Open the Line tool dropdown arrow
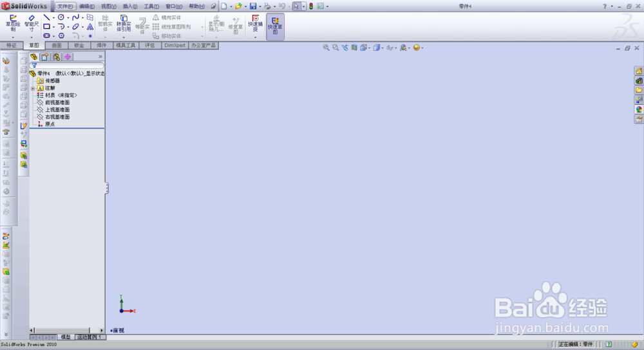 53,17
